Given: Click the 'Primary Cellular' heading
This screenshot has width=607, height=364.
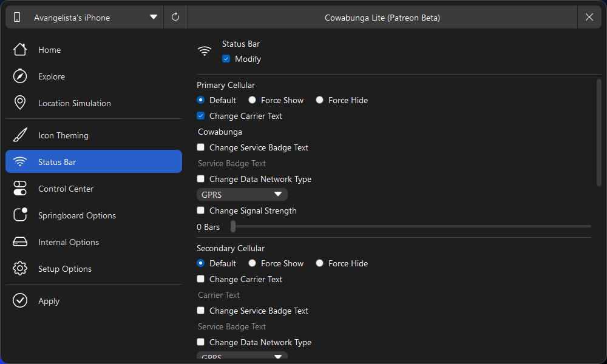Looking at the screenshot, I should (x=226, y=85).
